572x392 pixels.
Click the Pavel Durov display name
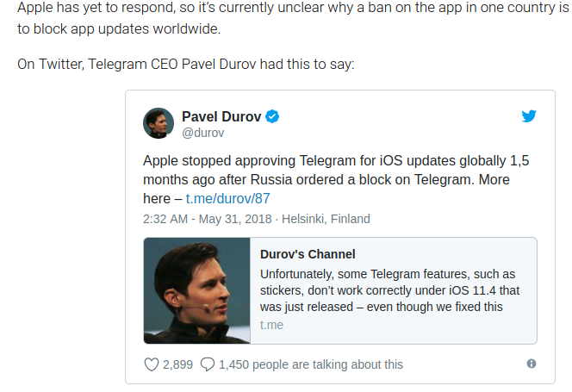[221, 117]
